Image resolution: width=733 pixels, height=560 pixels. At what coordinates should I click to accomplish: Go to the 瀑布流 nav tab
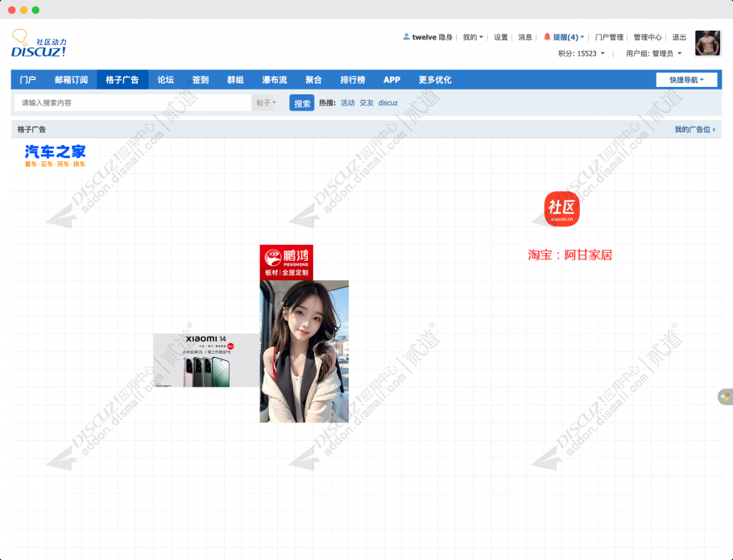(x=274, y=80)
